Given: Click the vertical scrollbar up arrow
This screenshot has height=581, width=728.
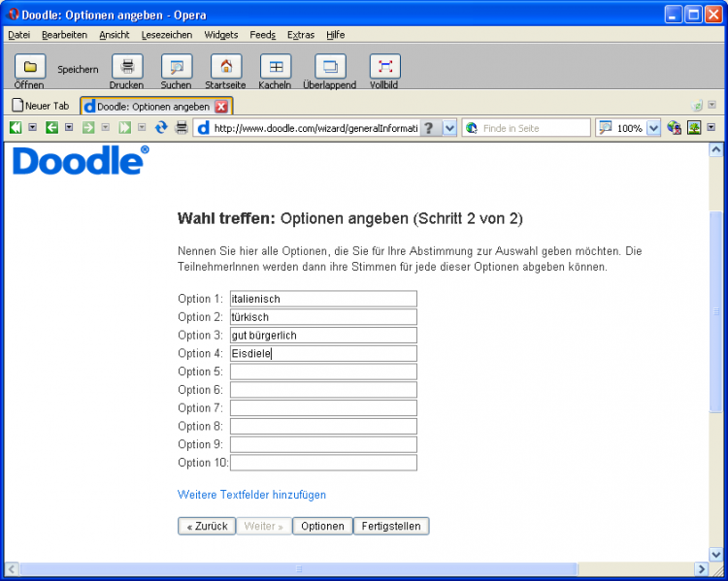Looking at the screenshot, I should (x=716, y=150).
